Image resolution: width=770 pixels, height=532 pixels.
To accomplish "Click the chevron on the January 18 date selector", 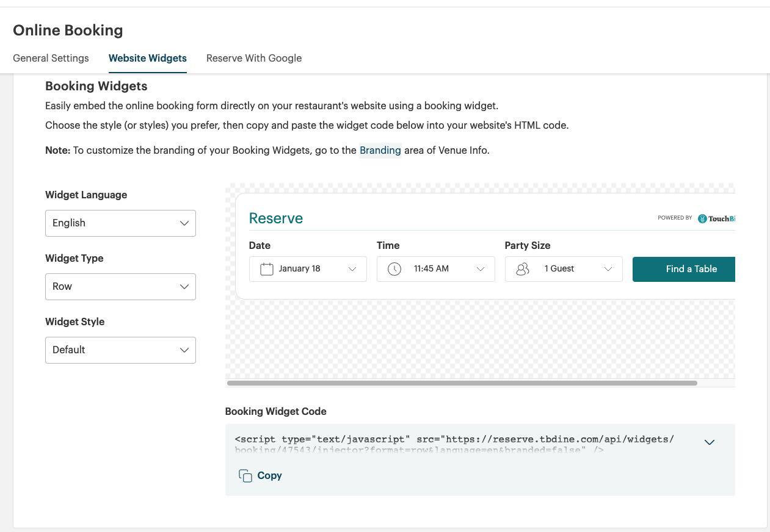I will point(352,268).
